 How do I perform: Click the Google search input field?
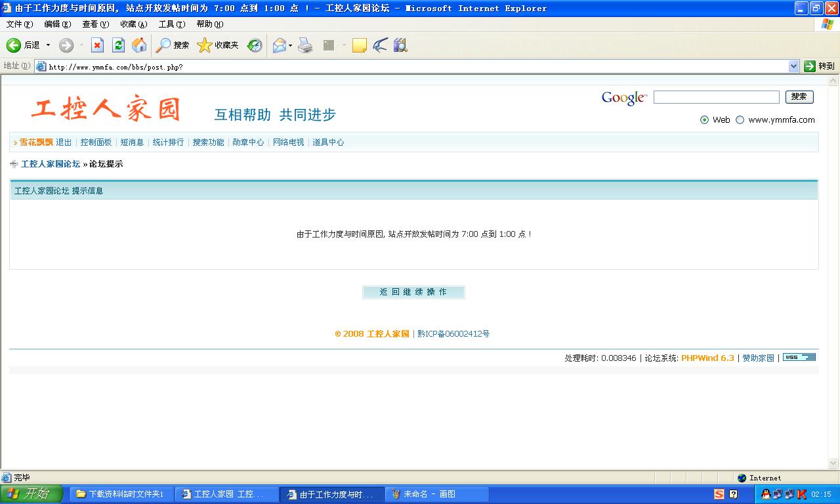click(x=716, y=97)
